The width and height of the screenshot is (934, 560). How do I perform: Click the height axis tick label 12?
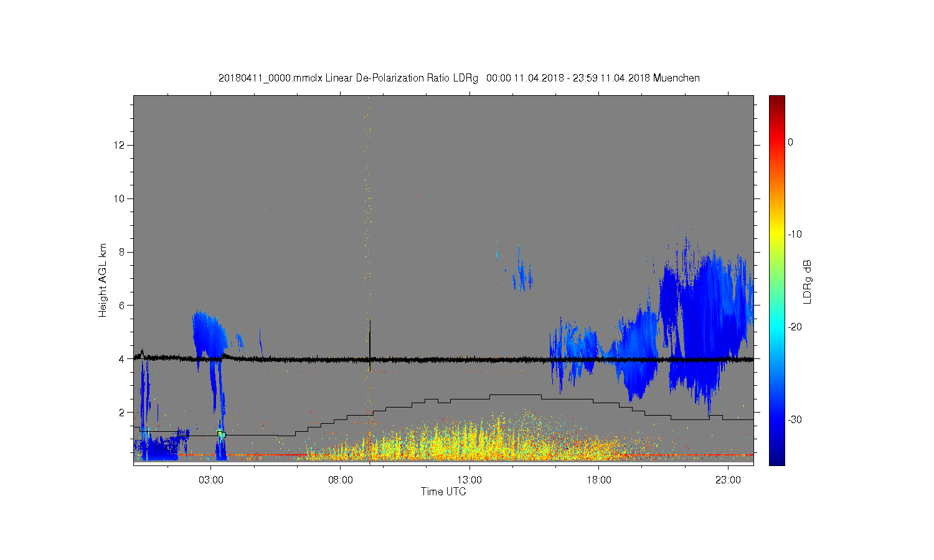tap(120, 145)
